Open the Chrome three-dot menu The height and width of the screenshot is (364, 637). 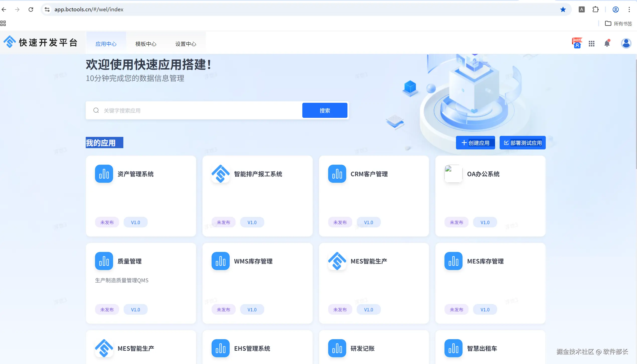click(x=629, y=10)
